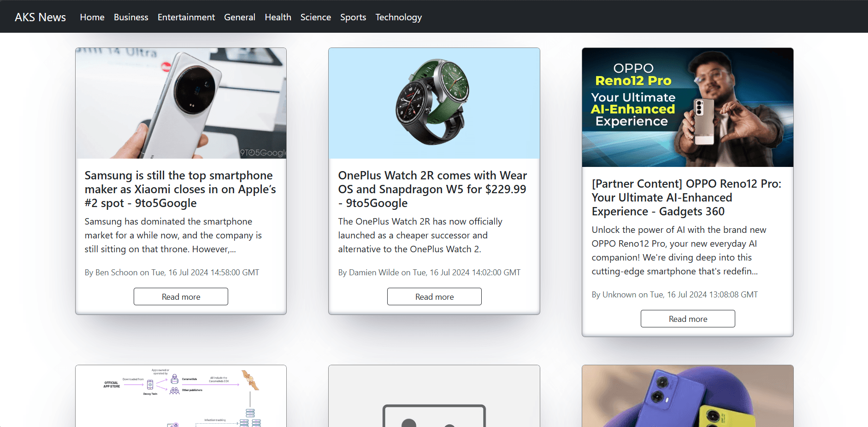Screen dimensions: 868x427
Task: Click Read more on the Samsung article
Action: coord(181,297)
